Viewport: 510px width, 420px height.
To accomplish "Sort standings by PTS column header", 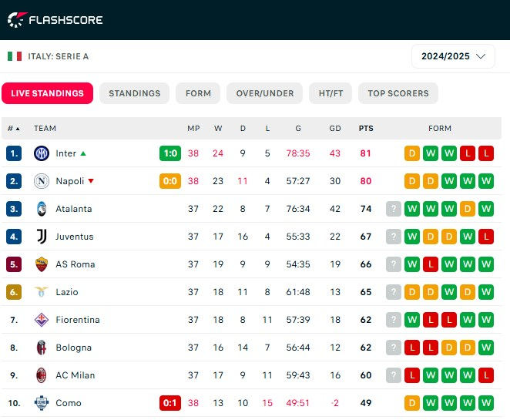I will point(366,129).
